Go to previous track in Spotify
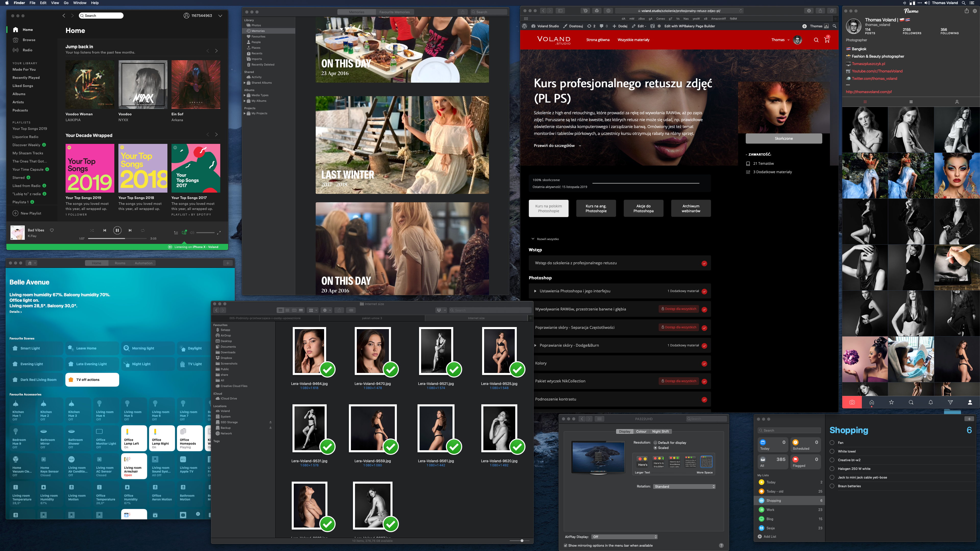This screenshot has height=551, width=980. click(105, 230)
